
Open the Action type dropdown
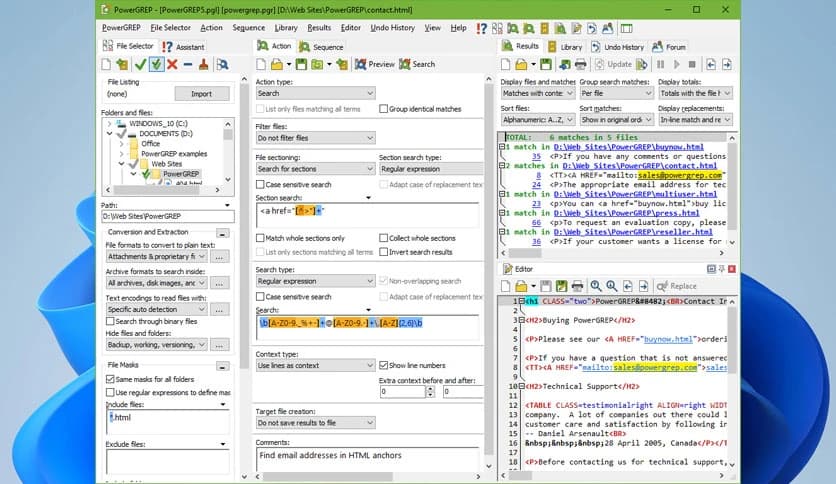coord(316,93)
